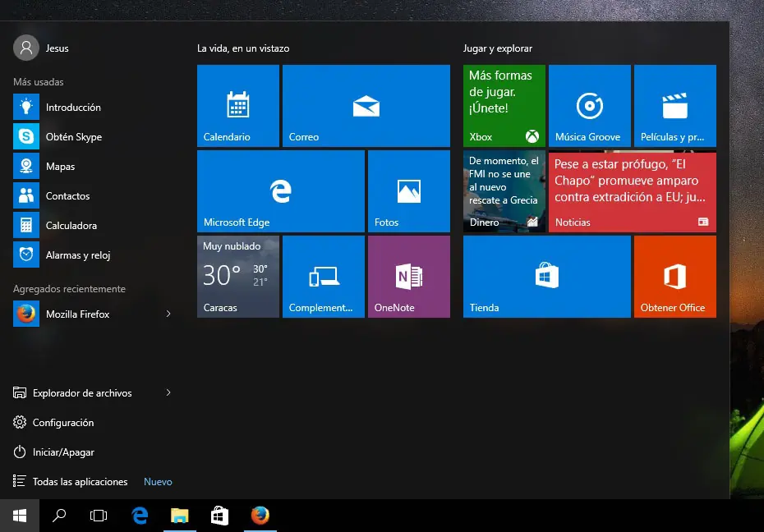
Task: Open the Caracas weather tile
Action: click(237, 277)
